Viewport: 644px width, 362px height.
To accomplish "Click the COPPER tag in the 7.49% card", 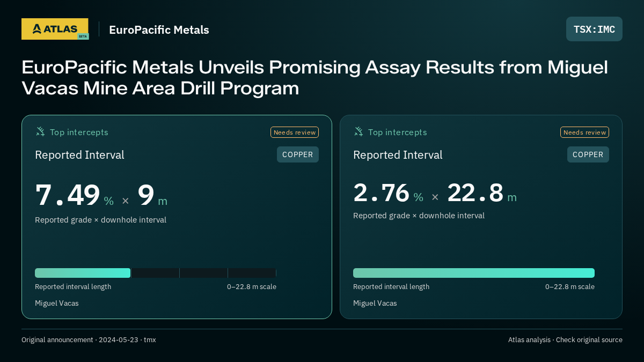I will tap(298, 154).
